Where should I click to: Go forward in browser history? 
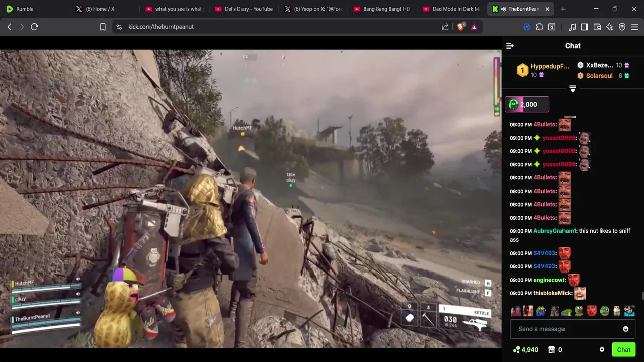click(22, 27)
